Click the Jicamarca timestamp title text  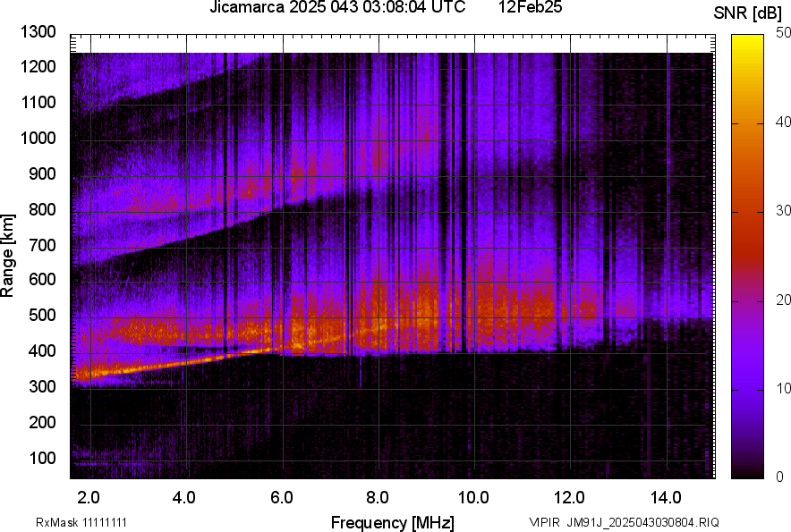[x=337, y=8]
